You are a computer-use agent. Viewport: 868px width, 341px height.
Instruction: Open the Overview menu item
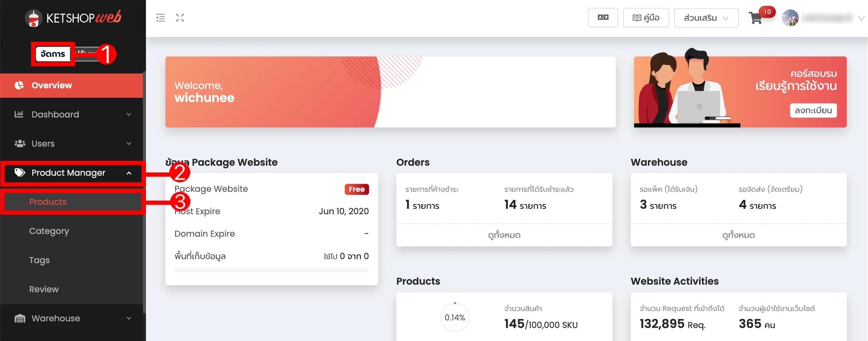coord(71,85)
